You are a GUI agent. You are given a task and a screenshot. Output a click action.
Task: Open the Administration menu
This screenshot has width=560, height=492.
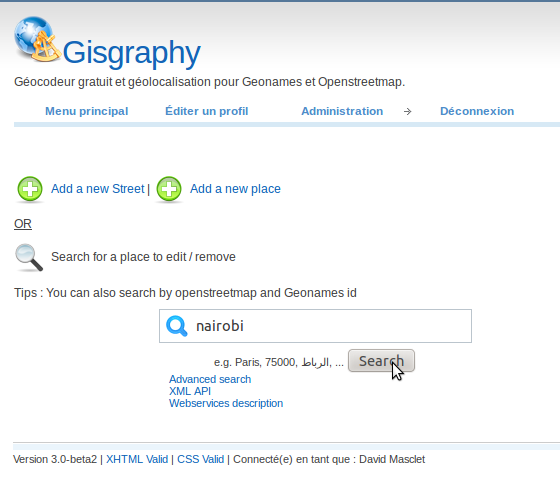point(342,111)
